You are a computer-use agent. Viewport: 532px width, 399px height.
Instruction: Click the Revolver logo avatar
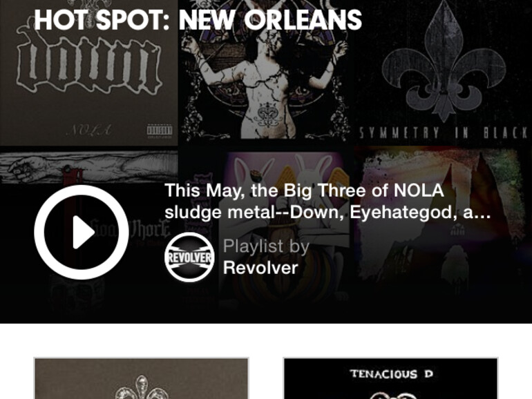(x=189, y=257)
